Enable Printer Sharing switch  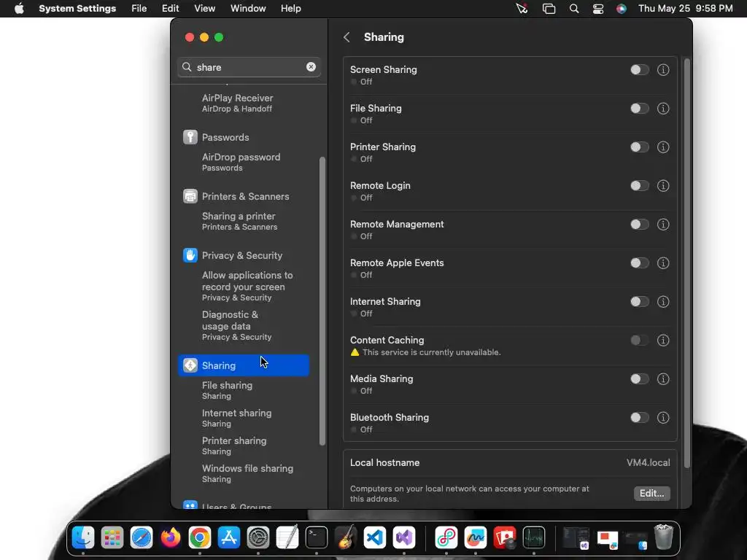[x=639, y=147]
